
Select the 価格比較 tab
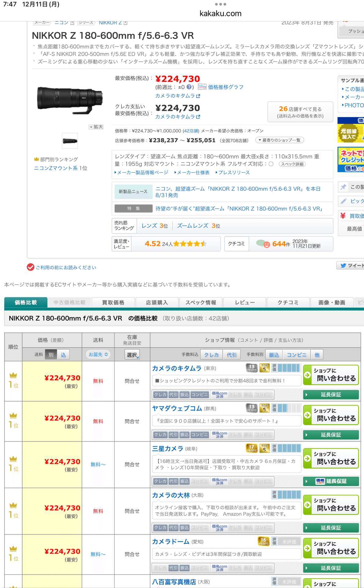point(26,303)
